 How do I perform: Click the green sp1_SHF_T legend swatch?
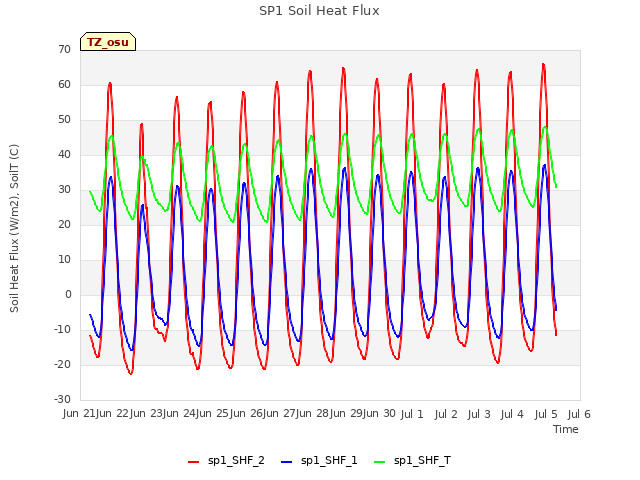[x=380, y=462]
